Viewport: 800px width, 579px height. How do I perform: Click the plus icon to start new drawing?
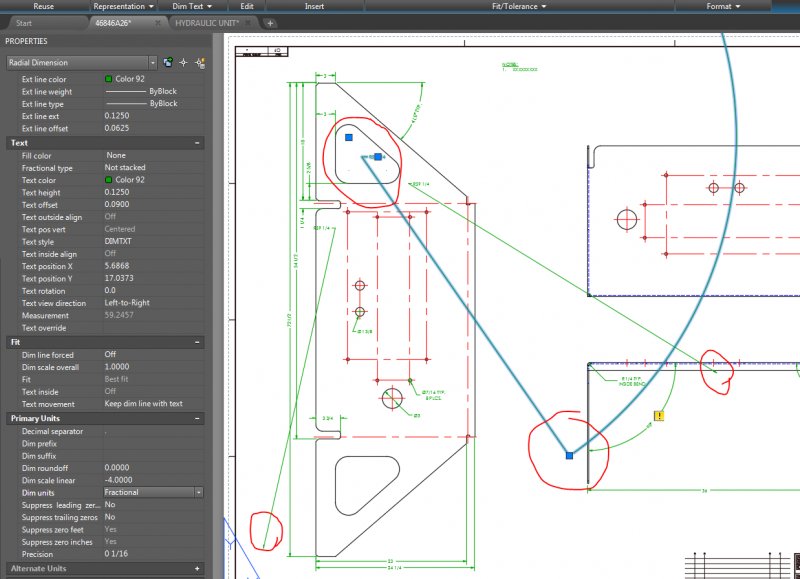(x=269, y=22)
